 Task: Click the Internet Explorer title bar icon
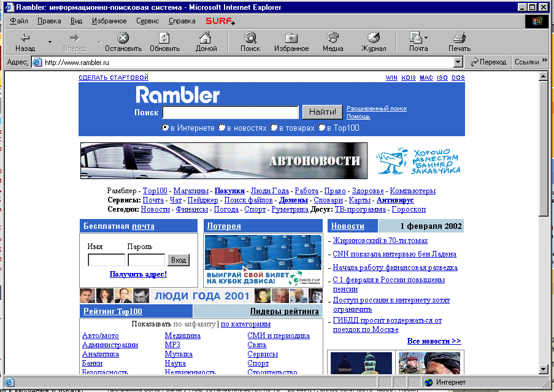[x=10, y=7]
